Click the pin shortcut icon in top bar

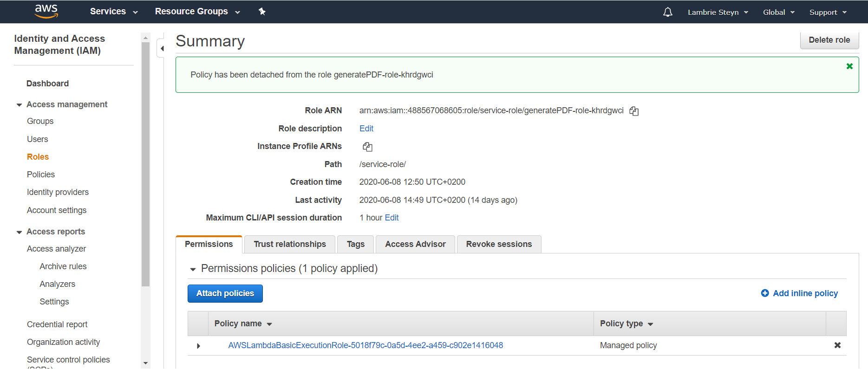(262, 12)
